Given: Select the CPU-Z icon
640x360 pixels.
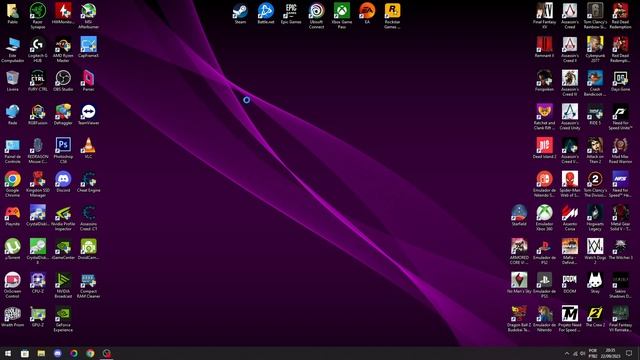Looking at the screenshot, I should click(x=38, y=283).
